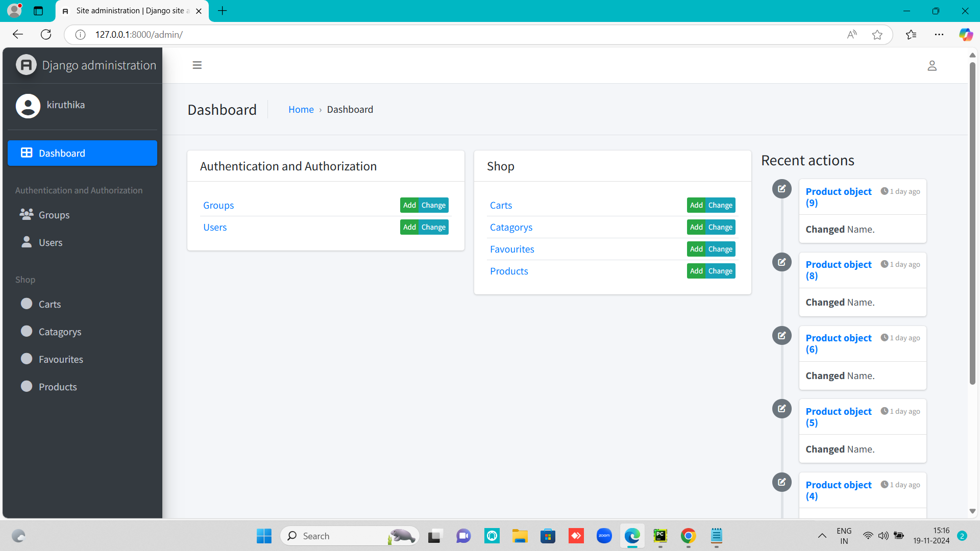
Task: Open the user profile icon in top bar
Action: click(932, 66)
